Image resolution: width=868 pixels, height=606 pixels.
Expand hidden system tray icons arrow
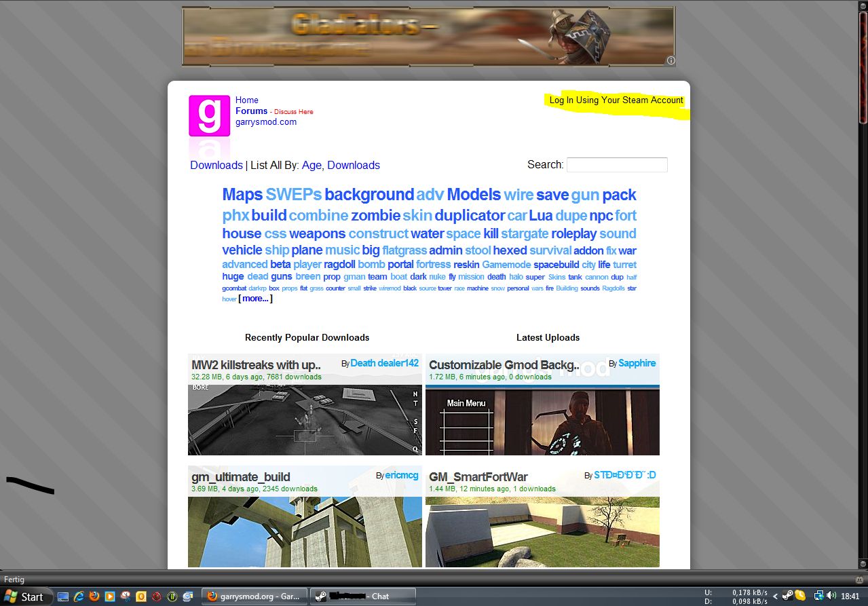[776, 596]
